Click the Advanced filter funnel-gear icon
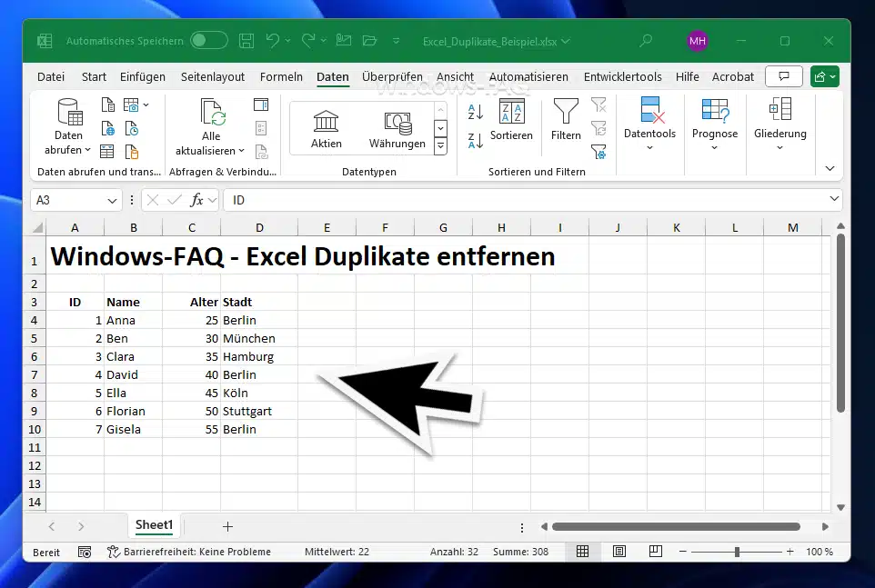This screenshot has width=875, height=588. 598,152
